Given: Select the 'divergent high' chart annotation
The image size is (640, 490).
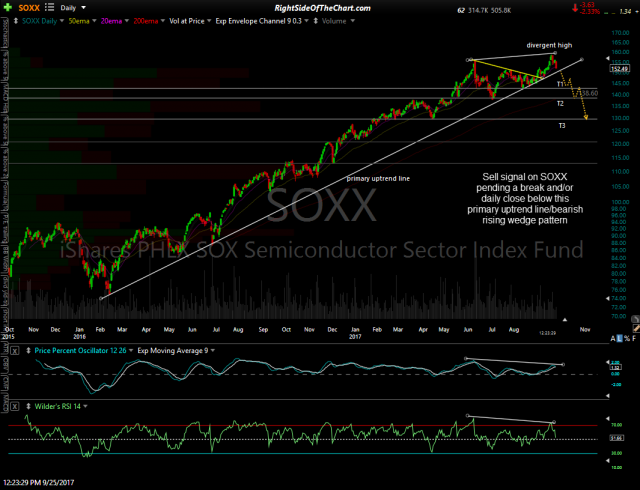Looking at the screenshot, I should coord(549,45).
